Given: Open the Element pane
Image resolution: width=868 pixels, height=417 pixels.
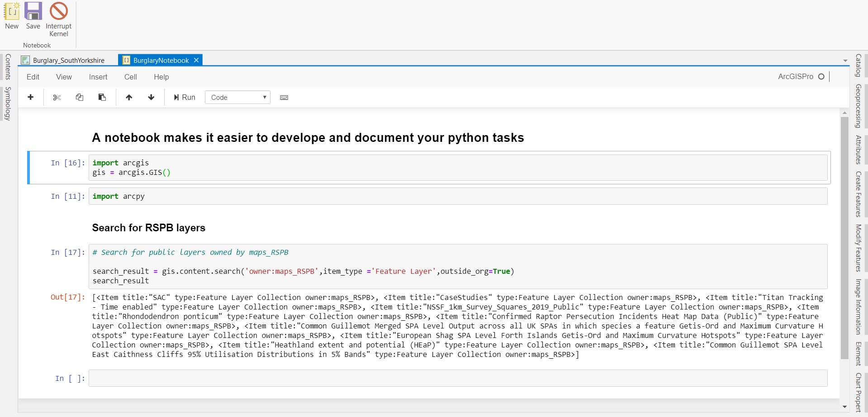Looking at the screenshot, I should (x=858, y=354).
